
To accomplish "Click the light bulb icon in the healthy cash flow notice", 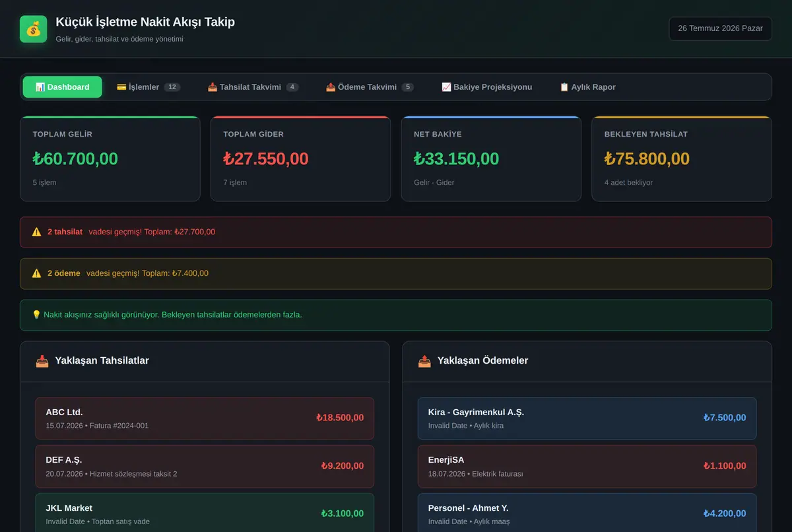I will click(x=37, y=315).
